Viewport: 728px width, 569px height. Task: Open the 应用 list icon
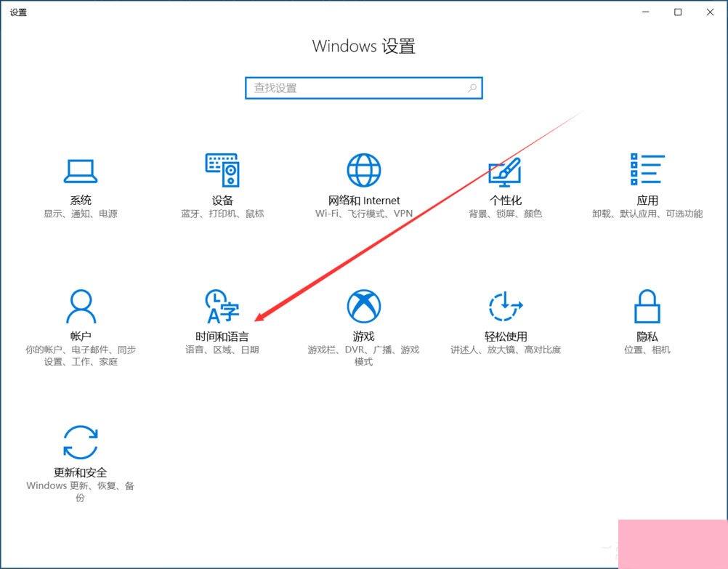pos(647,169)
